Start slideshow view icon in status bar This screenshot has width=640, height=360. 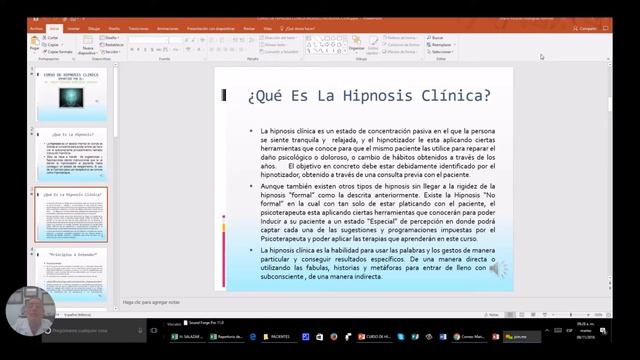click(544, 315)
